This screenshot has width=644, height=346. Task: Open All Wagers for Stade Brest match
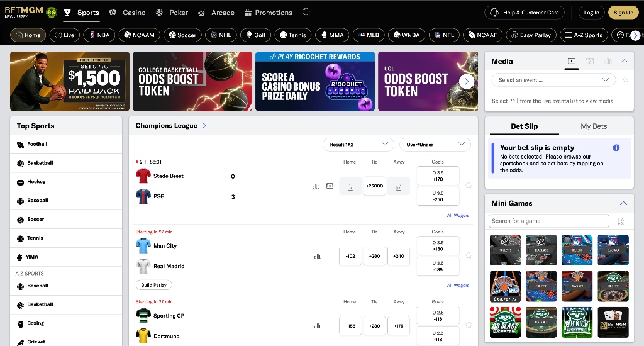click(x=458, y=215)
